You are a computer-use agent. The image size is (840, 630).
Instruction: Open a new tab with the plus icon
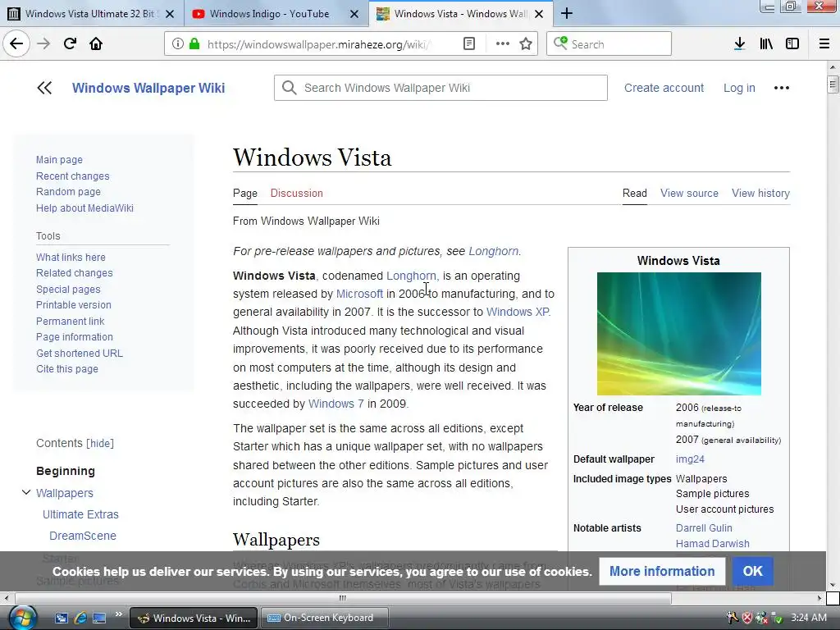pyautogui.click(x=567, y=13)
